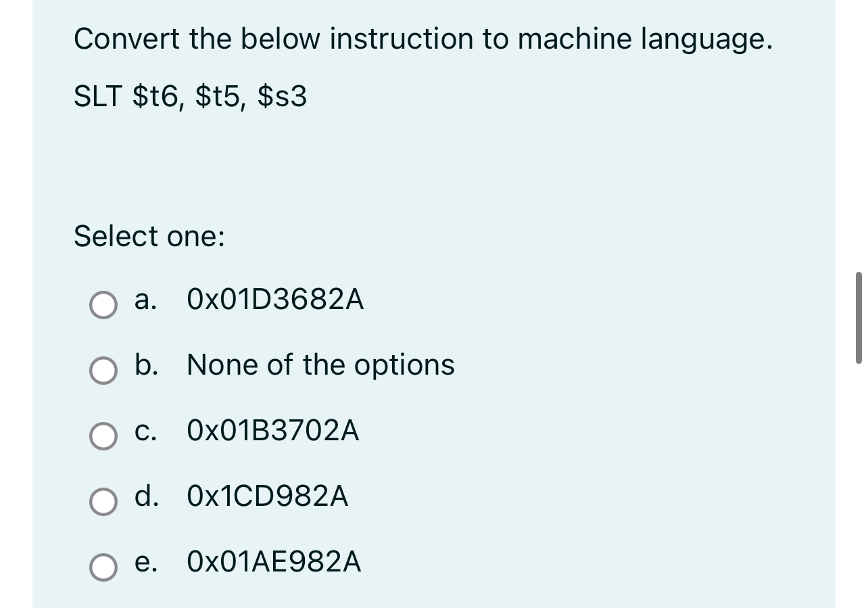Click the question text about machine language
The height and width of the screenshot is (608, 868).
(x=423, y=39)
